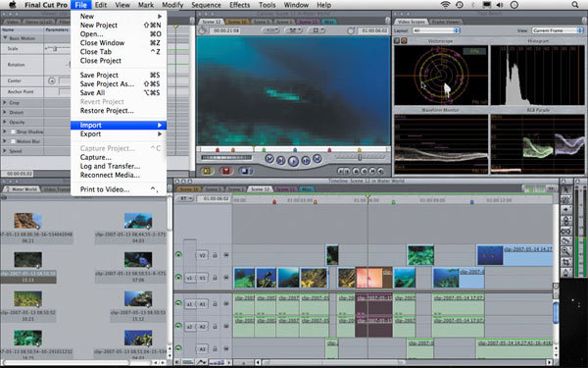Lock audio track A1
The height and width of the screenshot is (368, 588).
pyautogui.click(x=215, y=304)
